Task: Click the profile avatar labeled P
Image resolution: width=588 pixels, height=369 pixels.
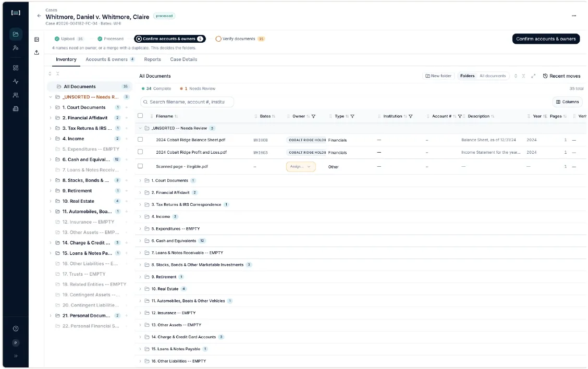Action: pos(15,343)
